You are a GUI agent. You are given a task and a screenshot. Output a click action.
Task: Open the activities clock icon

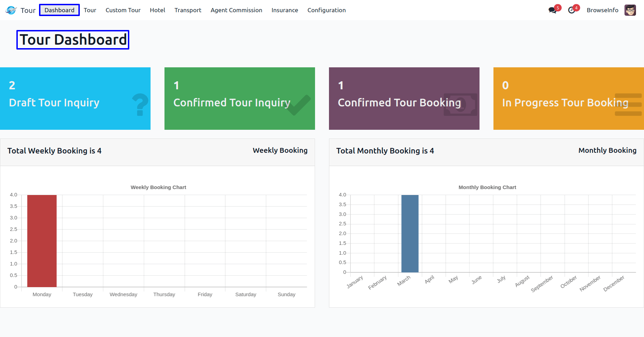pos(572,10)
